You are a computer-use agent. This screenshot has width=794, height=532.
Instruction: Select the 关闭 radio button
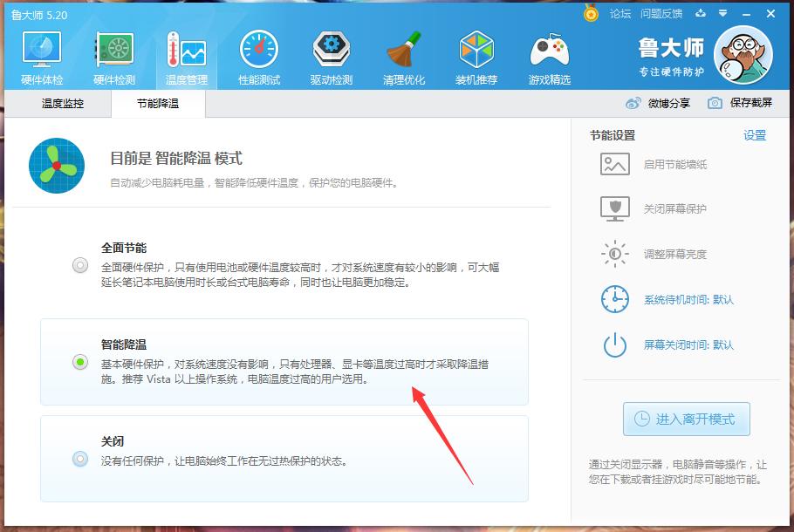coord(80,459)
